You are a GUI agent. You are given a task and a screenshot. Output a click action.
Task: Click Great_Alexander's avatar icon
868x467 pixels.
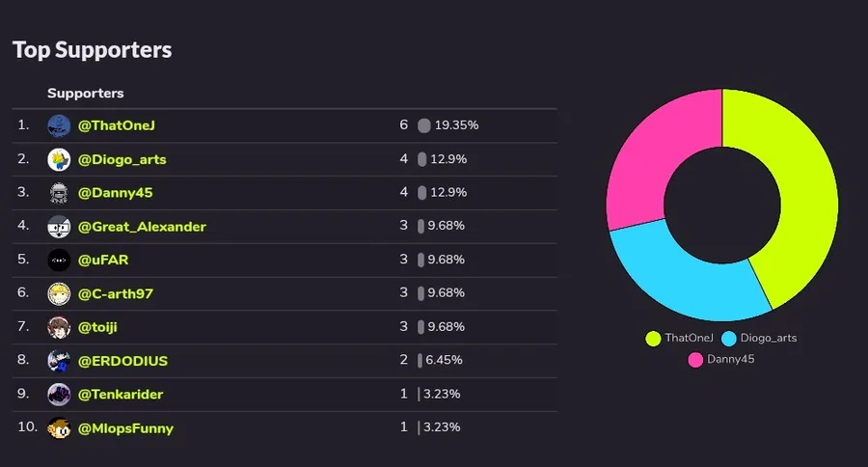coord(59,227)
